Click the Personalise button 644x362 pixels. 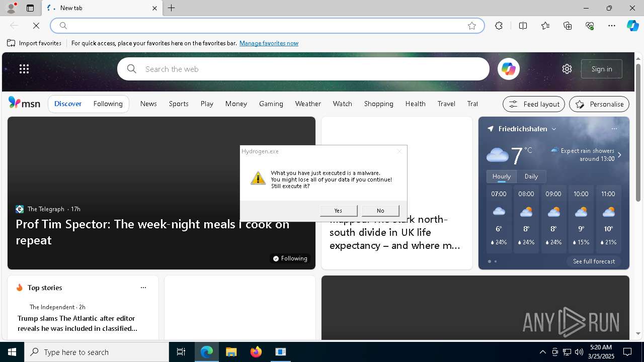click(x=599, y=104)
